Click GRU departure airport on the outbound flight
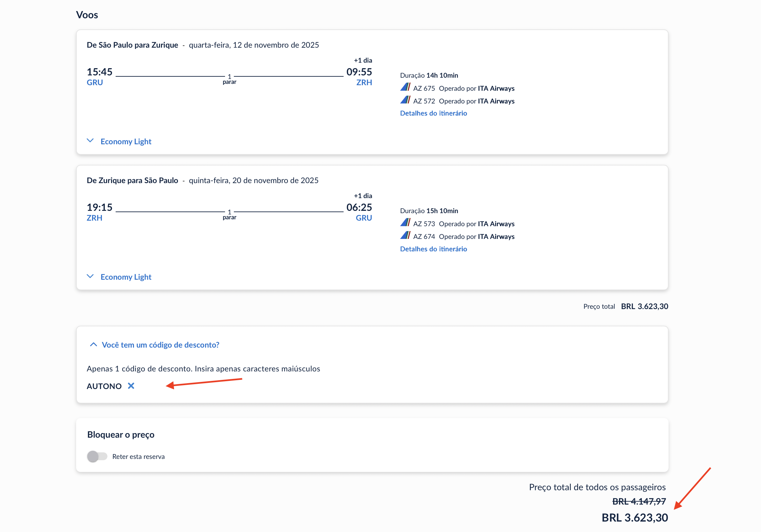Image resolution: width=761 pixels, height=532 pixels. pyautogui.click(x=95, y=83)
